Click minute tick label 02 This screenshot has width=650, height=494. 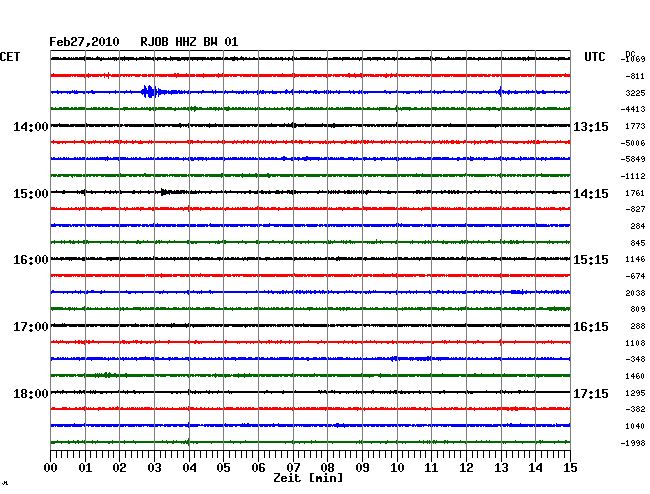(x=119, y=468)
